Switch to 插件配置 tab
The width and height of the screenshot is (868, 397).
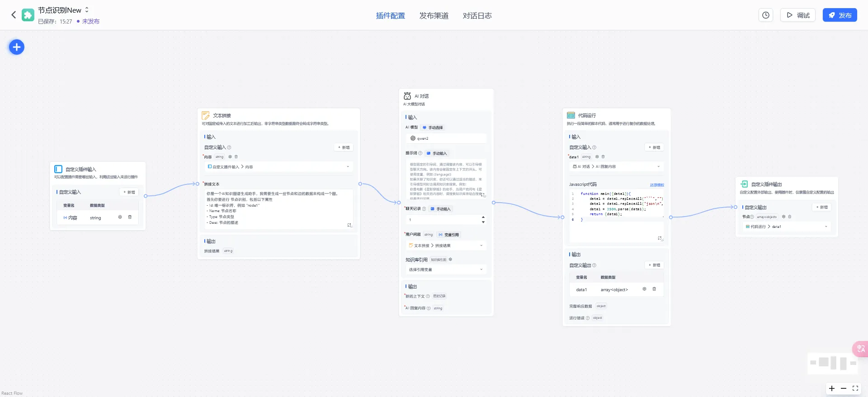[x=391, y=15]
